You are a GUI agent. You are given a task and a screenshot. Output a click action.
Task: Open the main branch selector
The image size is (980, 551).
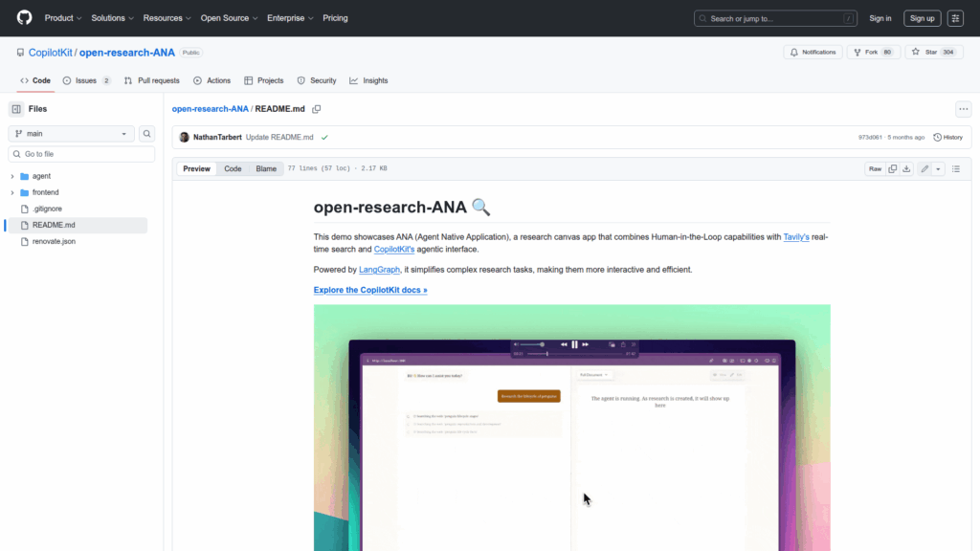coord(71,134)
